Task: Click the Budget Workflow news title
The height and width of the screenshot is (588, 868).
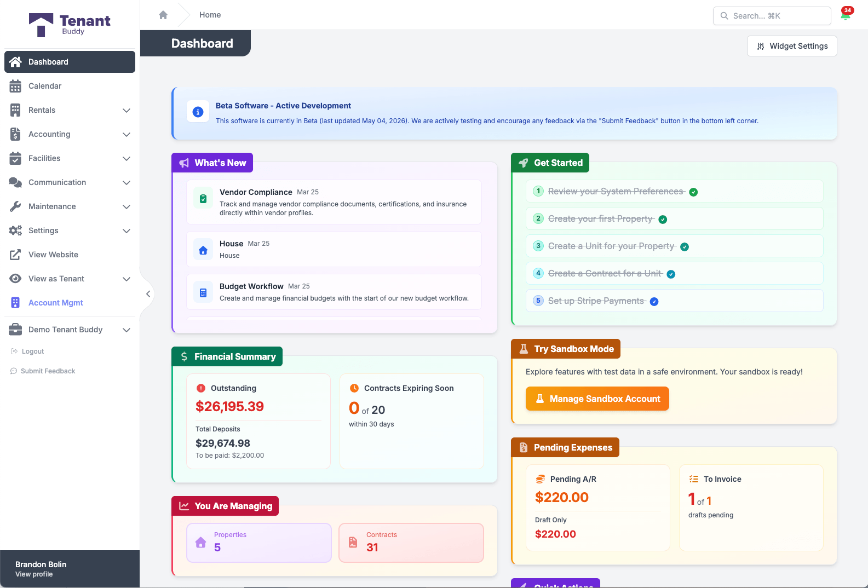Action: (x=251, y=286)
